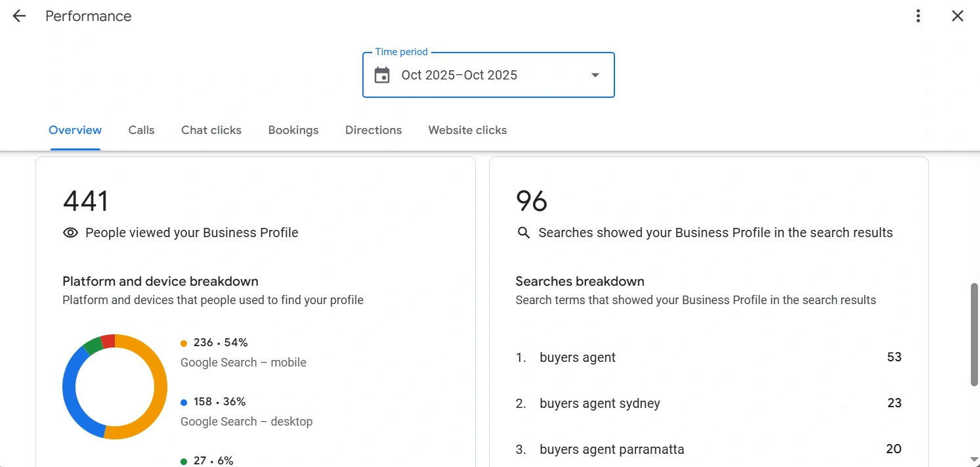Screen dimensions: 980x467
Task: Expand the Time period dropdown arrow
Action: click(595, 76)
